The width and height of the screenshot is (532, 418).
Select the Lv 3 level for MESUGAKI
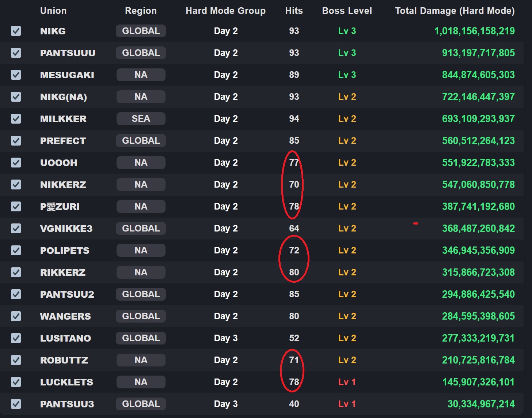(347, 75)
